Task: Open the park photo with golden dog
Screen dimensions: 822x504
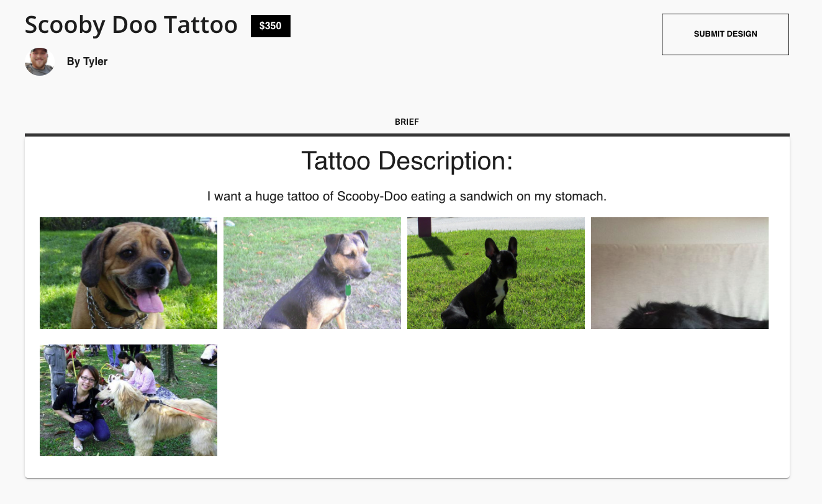Action: coord(129,400)
